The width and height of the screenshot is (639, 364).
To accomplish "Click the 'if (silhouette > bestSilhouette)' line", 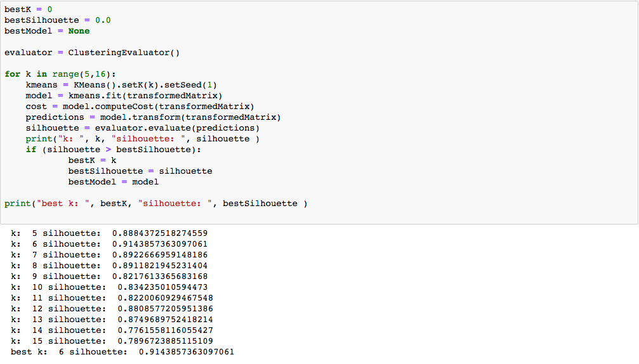I will click(x=113, y=150).
